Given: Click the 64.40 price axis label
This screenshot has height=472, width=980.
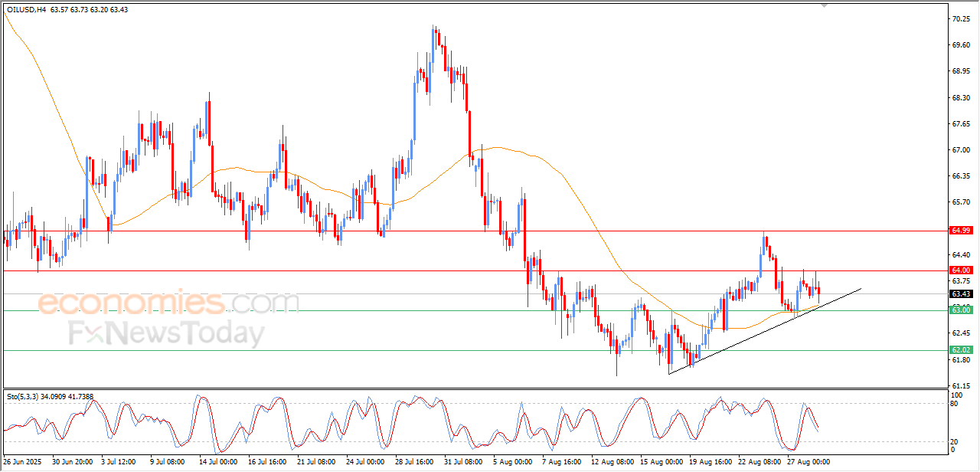Looking at the screenshot, I should [x=960, y=254].
